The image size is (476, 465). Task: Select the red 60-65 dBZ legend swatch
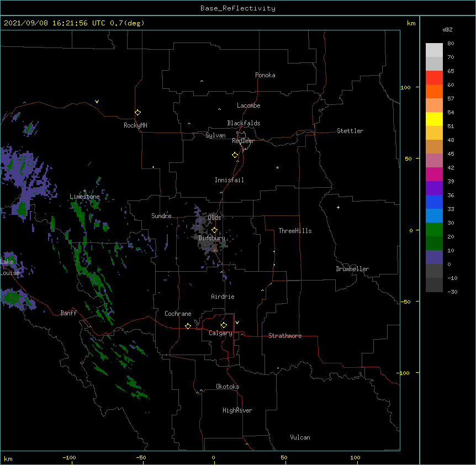pos(434,78)
